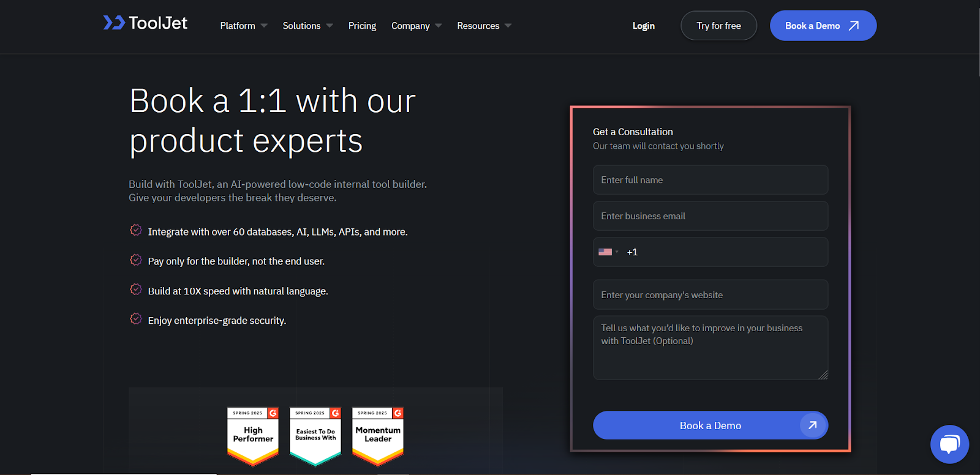The image size is (980, 475).
Task: Click the arrow icon on form Book a Demo button
Action: (812, 425)
